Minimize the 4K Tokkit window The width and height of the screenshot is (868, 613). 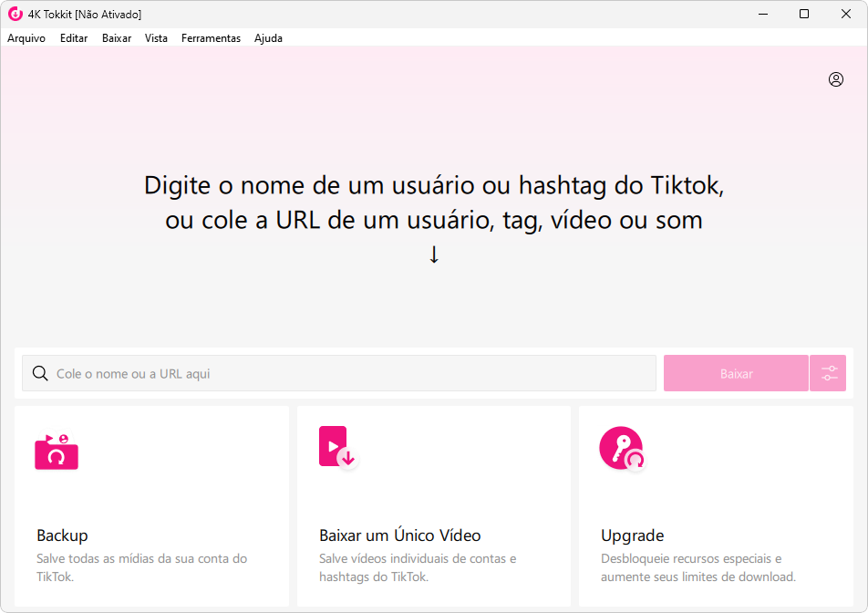coord(761,14)
